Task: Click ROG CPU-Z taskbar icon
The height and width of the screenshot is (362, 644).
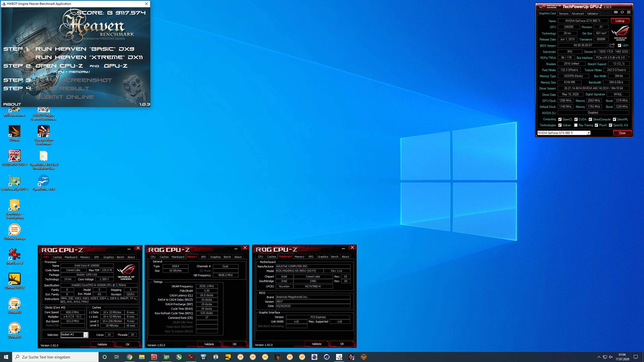Action: click(x=154, y=357)
